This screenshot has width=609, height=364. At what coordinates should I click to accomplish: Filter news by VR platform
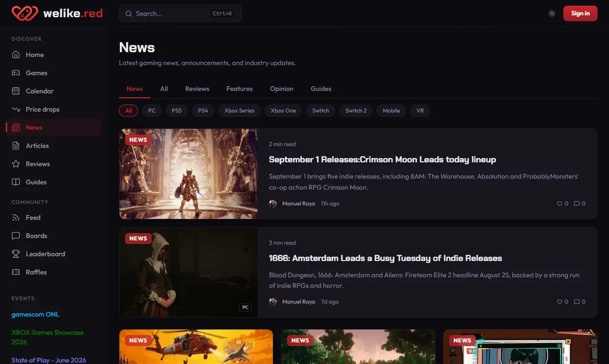(x=420, y=111)
